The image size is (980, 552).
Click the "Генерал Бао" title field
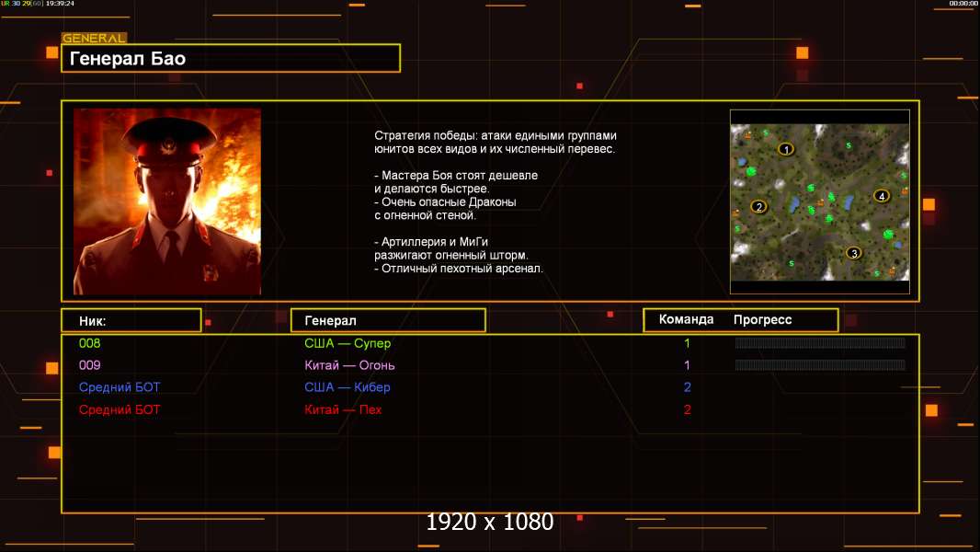231,58
